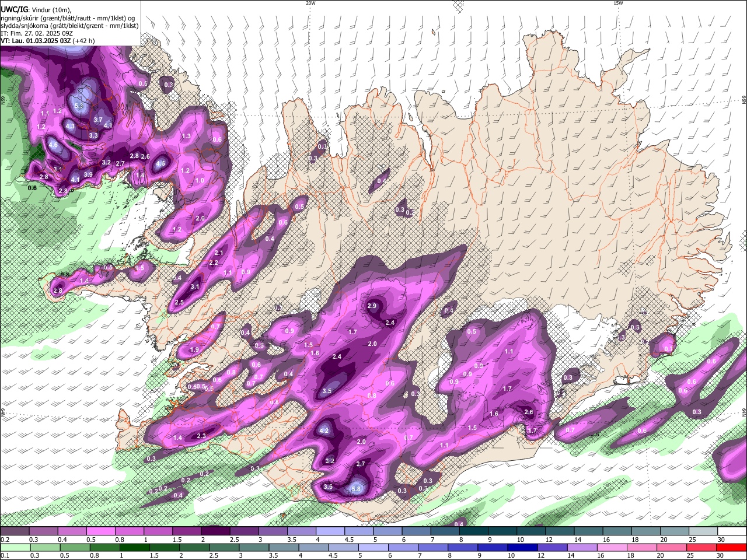Click the 4.2 precipitation value label
Screen dimensions: 747x560
click(324, 431)
